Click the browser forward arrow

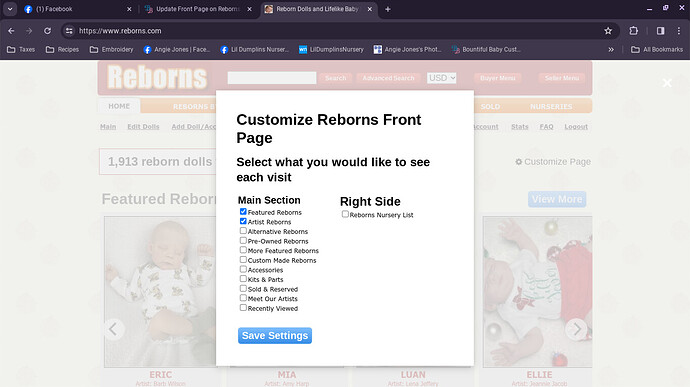29,31
